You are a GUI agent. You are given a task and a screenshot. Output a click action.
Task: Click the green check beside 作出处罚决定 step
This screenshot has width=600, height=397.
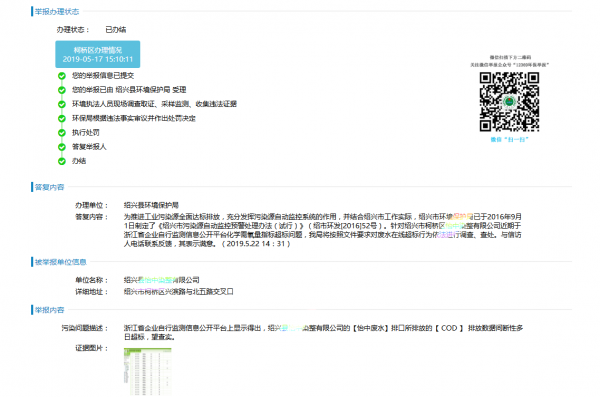(62, 119)
